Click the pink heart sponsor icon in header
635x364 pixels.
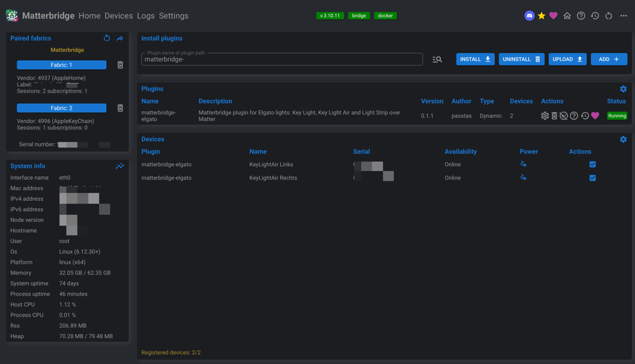click(x=553, y=16)
